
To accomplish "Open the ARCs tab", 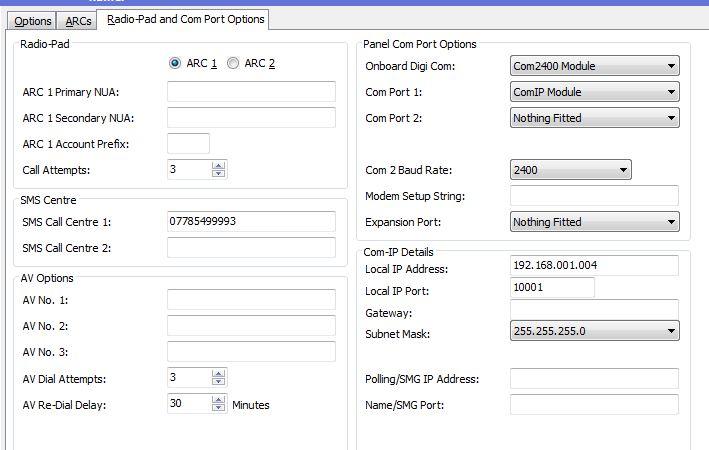I will (77, 21).
